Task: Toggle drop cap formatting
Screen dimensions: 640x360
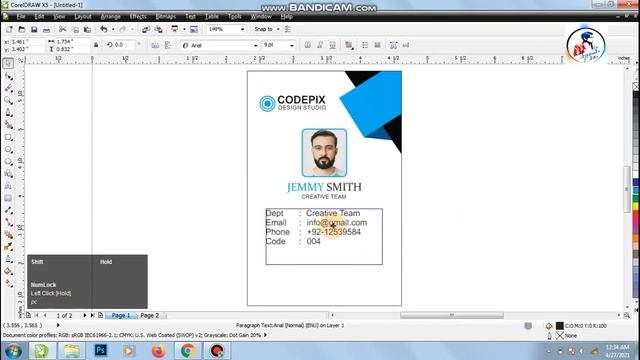Action: coord(378,45)
